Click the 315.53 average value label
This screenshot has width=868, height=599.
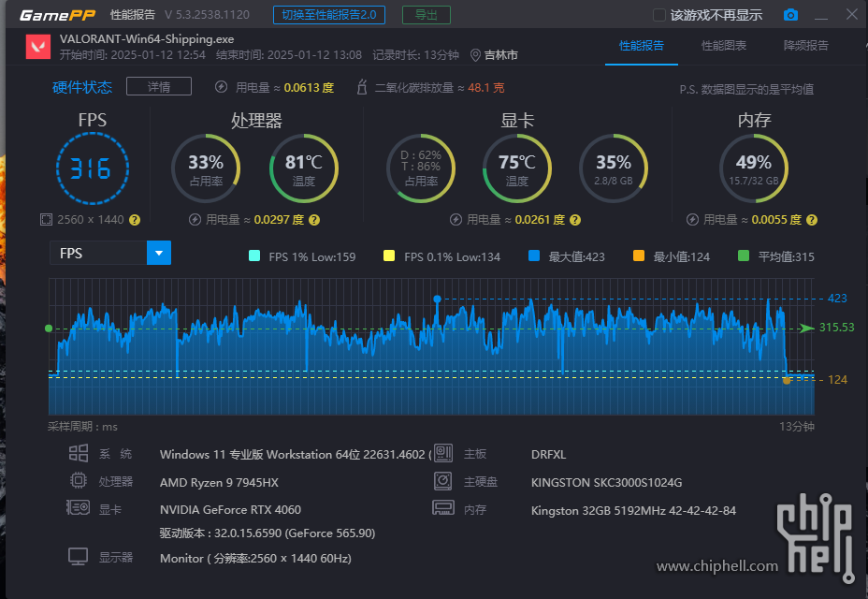click(x=836, y=328)
